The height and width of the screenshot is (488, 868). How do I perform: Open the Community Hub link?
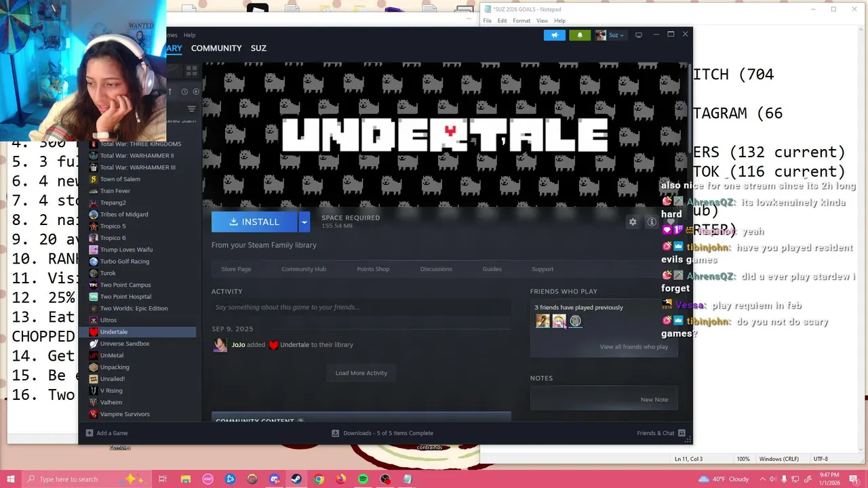(304, 269)
